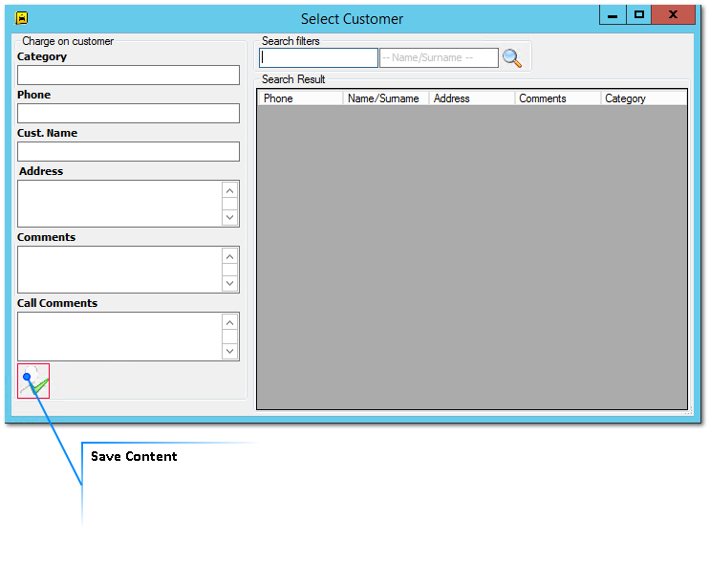This screenshot has width=710, height=588.
Task: Click down arrow in Call Comments scrollbar
Action: tap(230, 351)
